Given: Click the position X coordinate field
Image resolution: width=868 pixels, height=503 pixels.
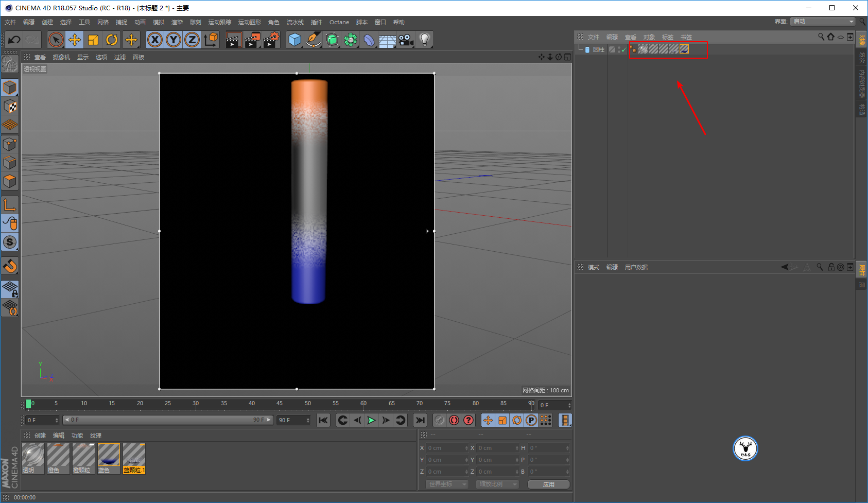Looking at the screenshot, I should point(447,448).
